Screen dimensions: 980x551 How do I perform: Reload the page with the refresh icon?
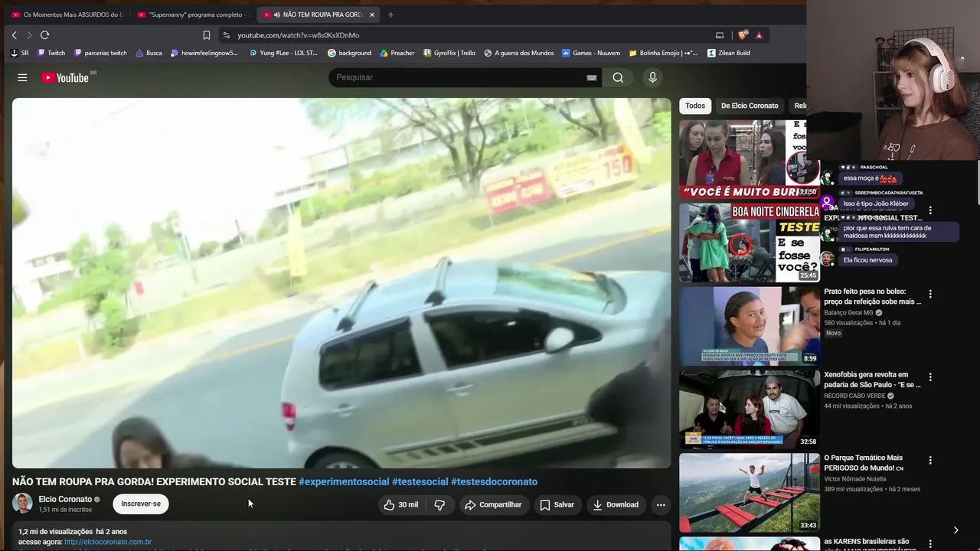click(44, 35)
